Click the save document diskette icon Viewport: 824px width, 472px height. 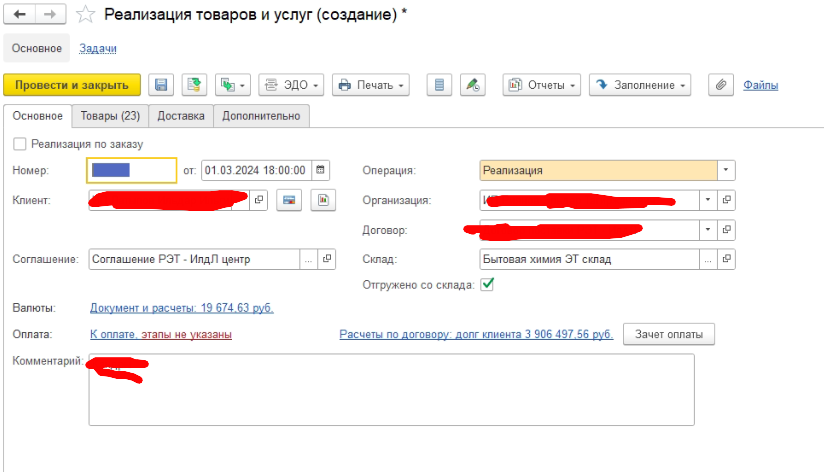pos(161,85)
